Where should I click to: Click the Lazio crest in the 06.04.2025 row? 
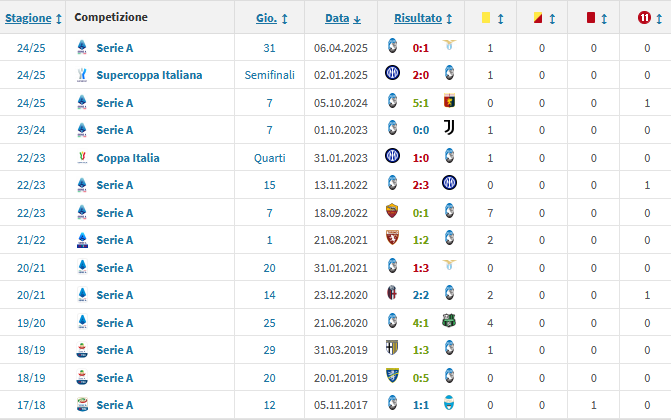click(448, 46)
